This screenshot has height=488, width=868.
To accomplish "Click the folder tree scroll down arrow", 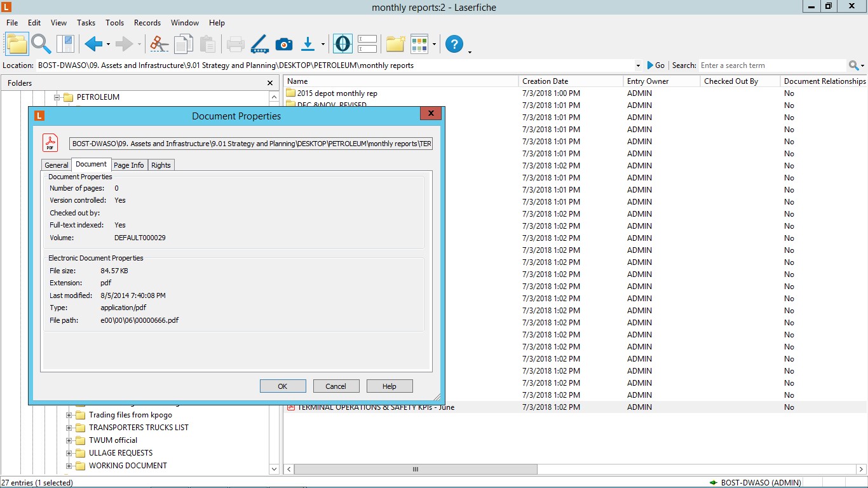I will click(x=275, y=470).
